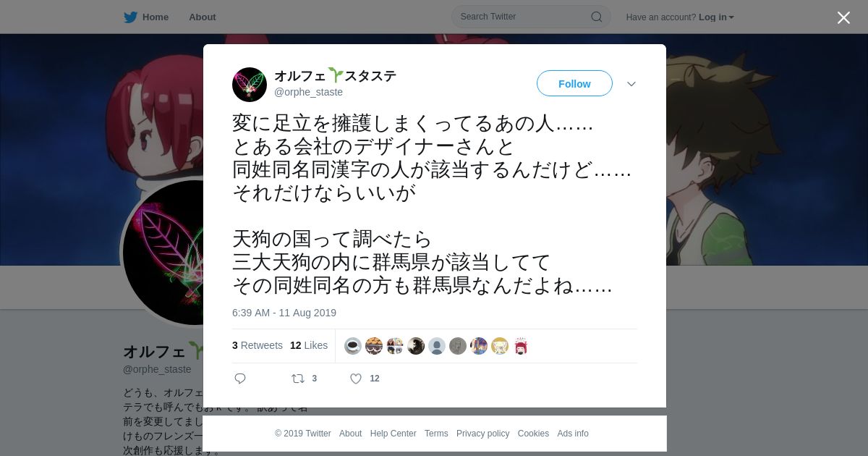Expand the tweet options chevron menu
868x456 pixels.
(631, 84)
